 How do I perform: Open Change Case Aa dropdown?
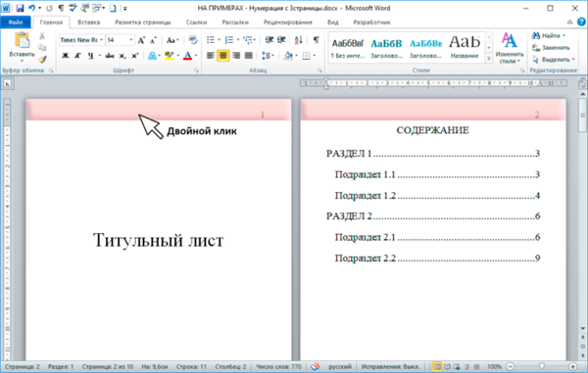click(172, 40)
